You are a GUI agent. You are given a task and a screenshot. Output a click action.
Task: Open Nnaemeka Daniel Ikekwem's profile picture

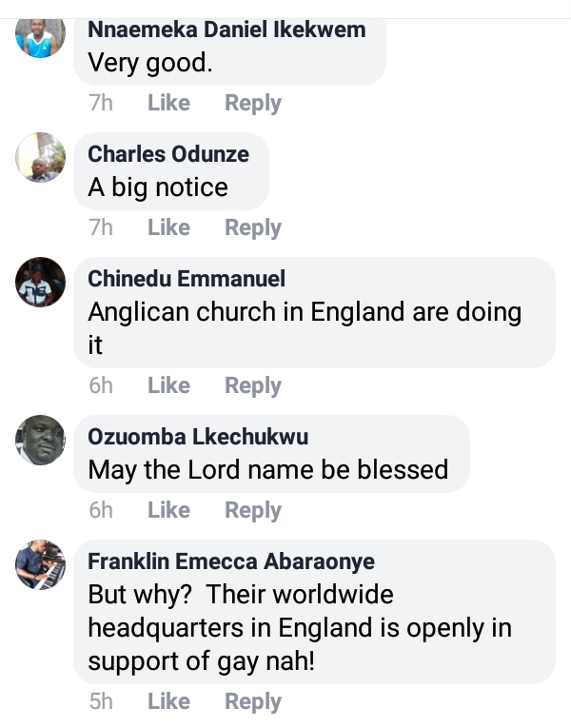(41, 36)
